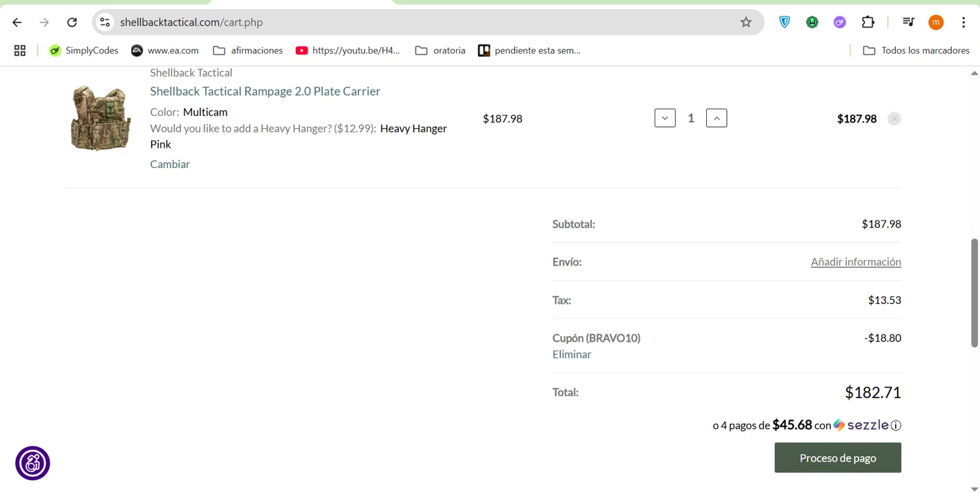980x493 pixels.
Task: Click the browser forward arrow
Action: (x=44, y=22)
